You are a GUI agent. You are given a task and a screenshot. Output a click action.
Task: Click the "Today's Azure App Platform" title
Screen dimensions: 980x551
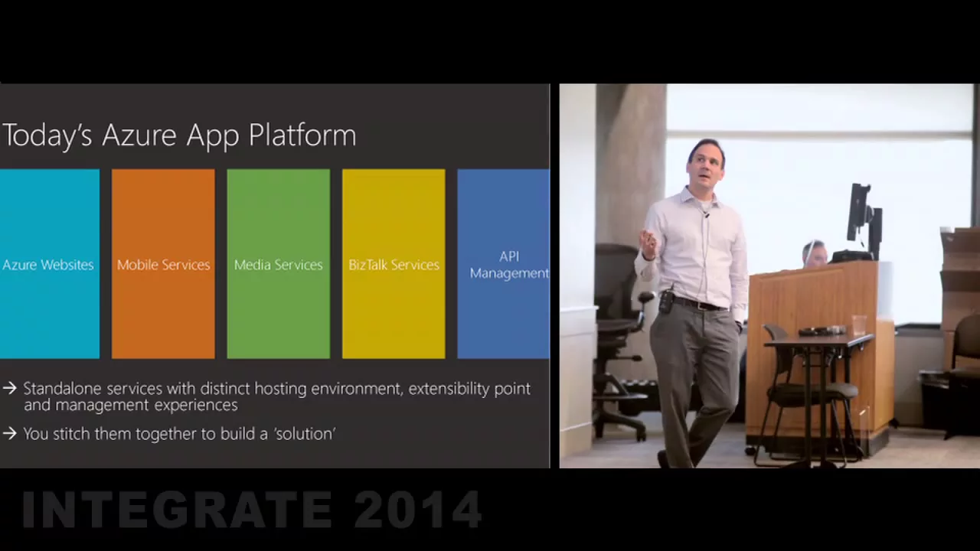179,135
